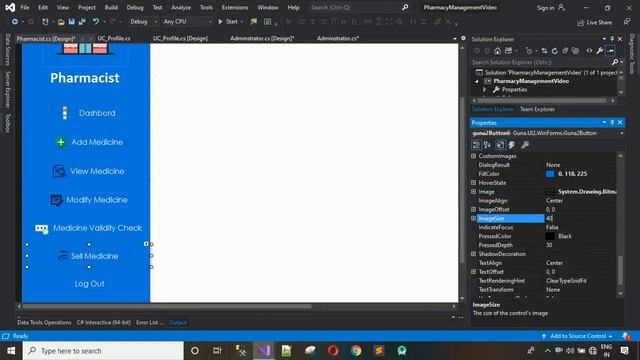The width and height of the screenshot is (640, 360).
Task: Open the Debug menu
Action: (135, 7)
